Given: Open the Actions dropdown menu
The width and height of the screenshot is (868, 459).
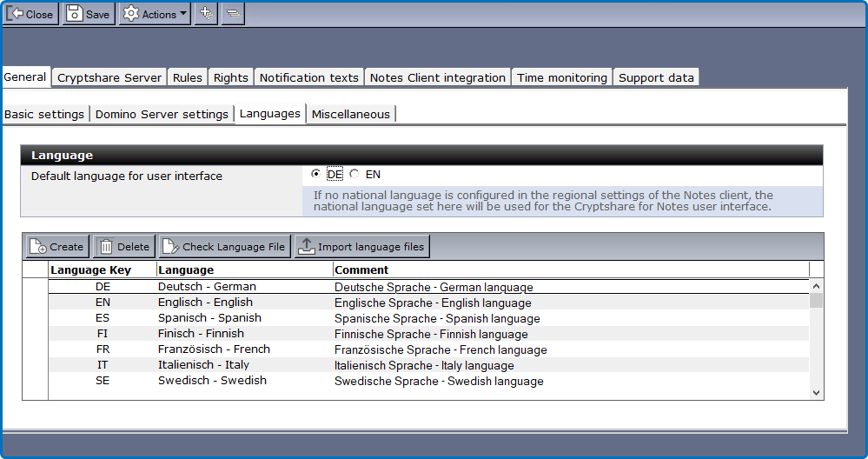Looking at the screenshot, I should (x=155, y=14).
